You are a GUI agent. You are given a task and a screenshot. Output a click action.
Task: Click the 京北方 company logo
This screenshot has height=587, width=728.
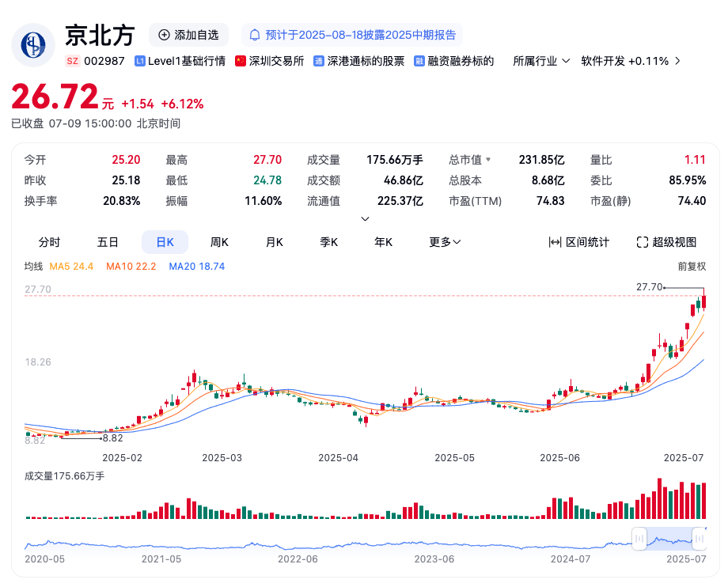[x=33, y=45]
